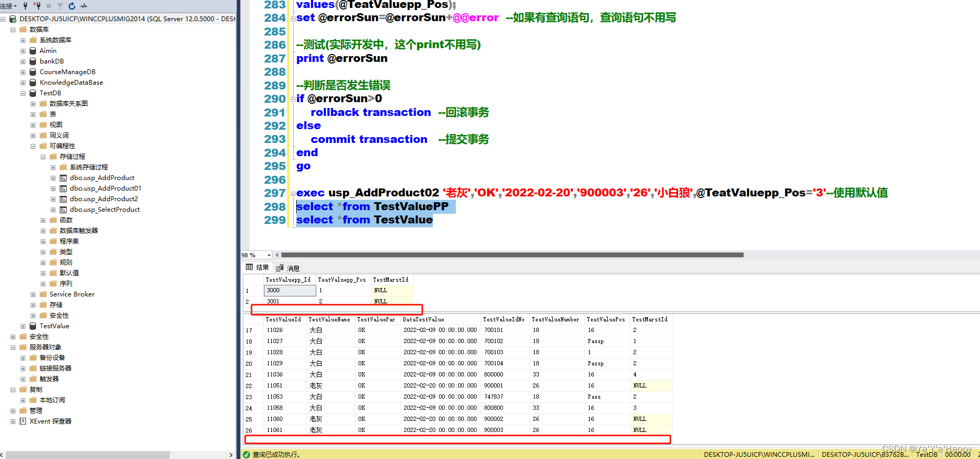Collapse the 复制 node
The height and width of the screenshot is (459, 980).
13,390
